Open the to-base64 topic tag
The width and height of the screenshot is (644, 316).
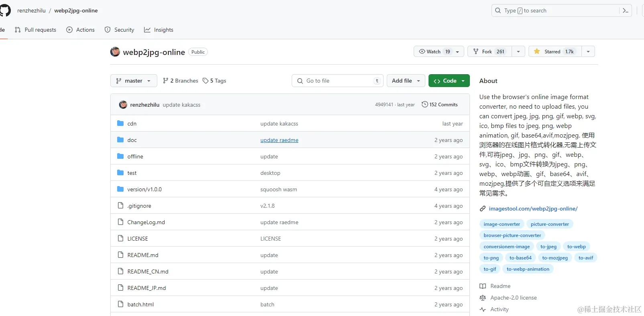pyautogui.click(x=520, y=258)
